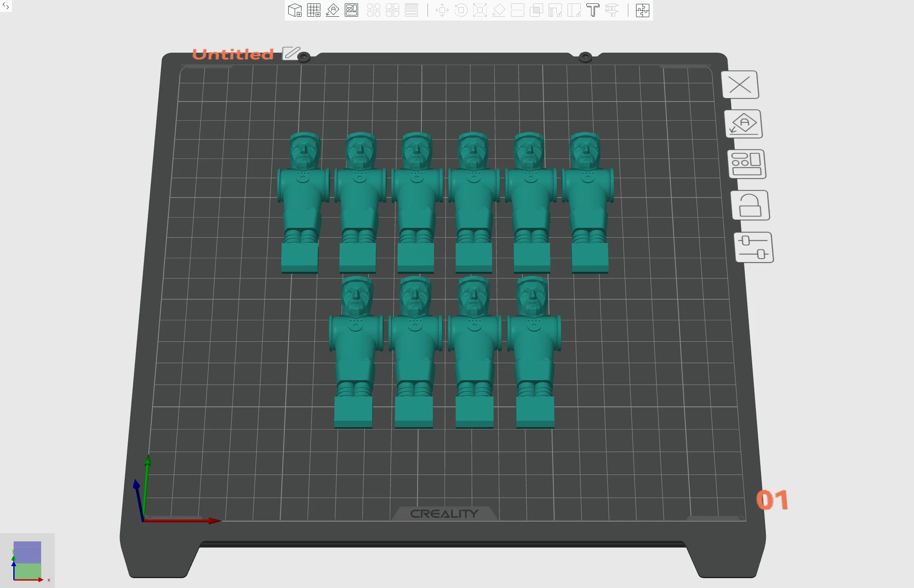Viewport: 914px width, 588px height.
Task: Arrange objects on plate 01
Action: coord(747,164)
